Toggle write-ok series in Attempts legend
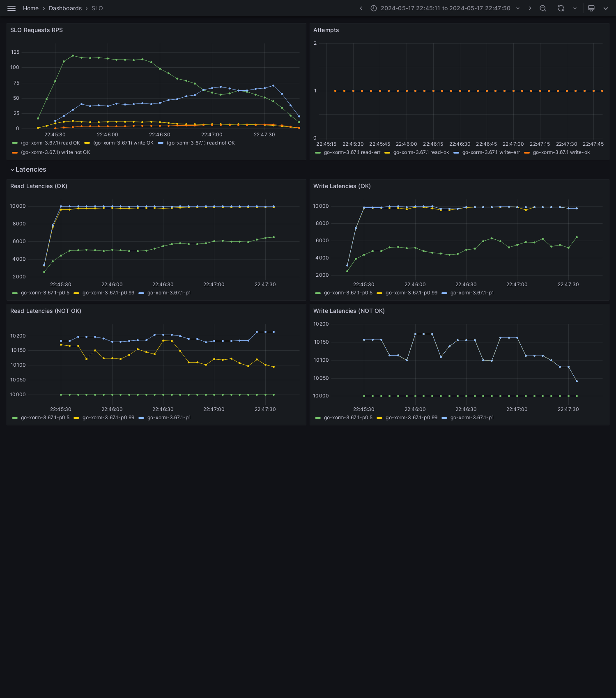Screen dimensions: 616x698 click(561, 152)
